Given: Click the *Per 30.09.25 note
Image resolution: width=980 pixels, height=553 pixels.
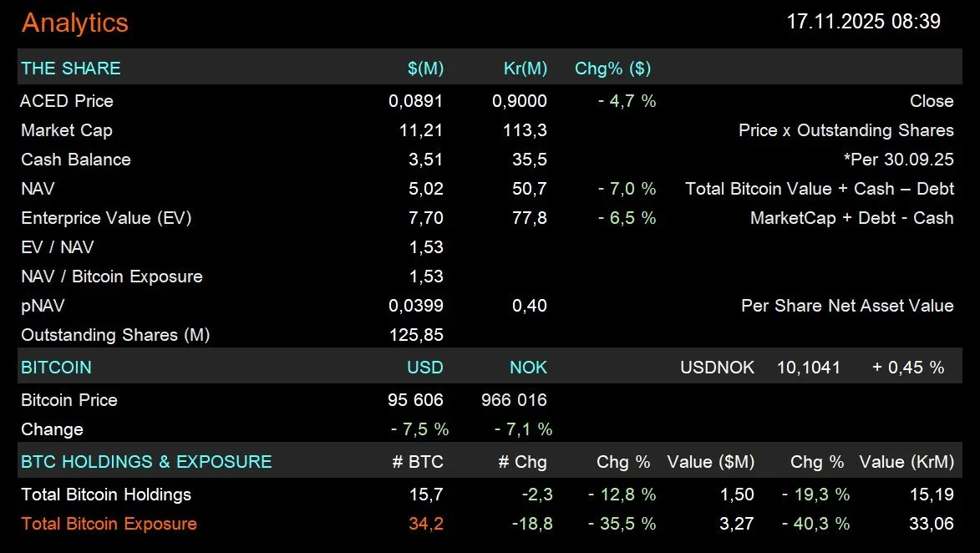Looking at the screenshot, I should (899, 160).
